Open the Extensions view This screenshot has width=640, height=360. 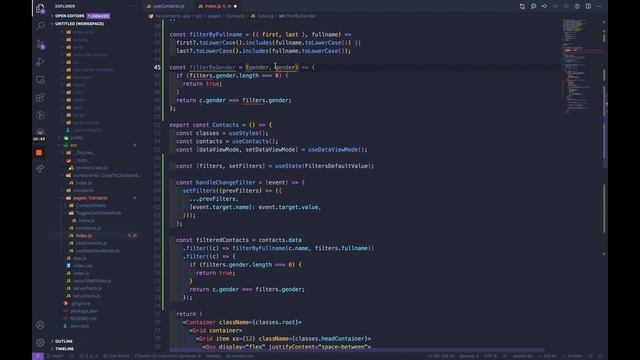[x=40, y=97]
